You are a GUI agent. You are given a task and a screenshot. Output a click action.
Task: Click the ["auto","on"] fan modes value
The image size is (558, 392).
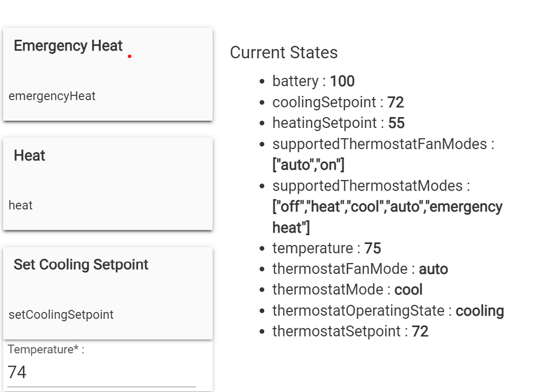tap(308, 165)
